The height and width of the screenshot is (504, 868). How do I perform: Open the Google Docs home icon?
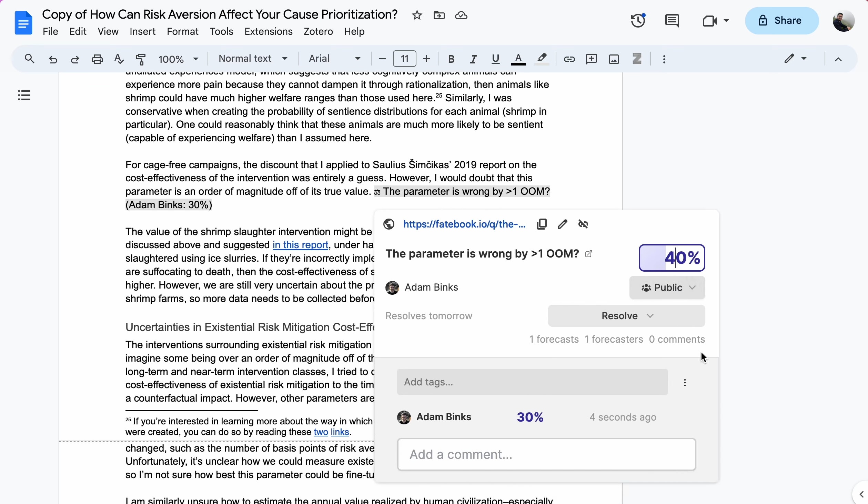pyautogui.click(x=23, y=23)
